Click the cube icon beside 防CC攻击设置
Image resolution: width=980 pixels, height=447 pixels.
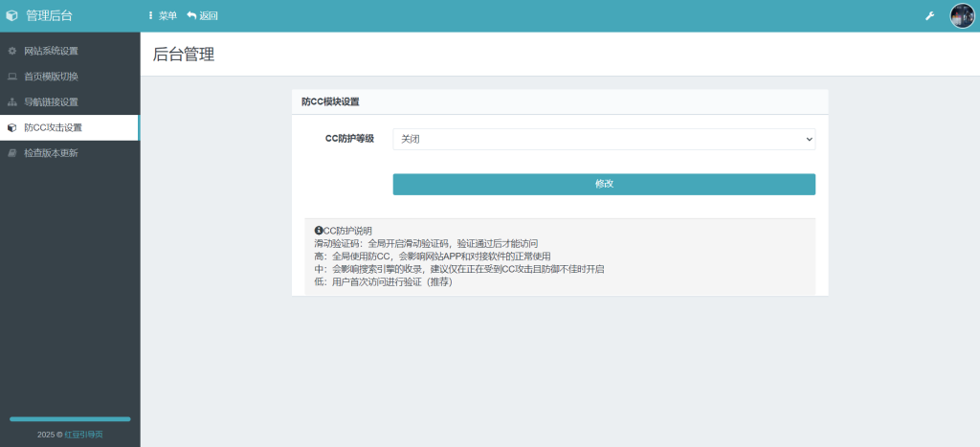coord(11,127)
